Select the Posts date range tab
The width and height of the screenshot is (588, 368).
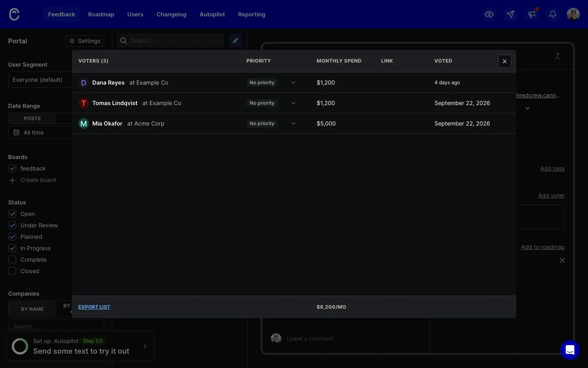point(32,119)
